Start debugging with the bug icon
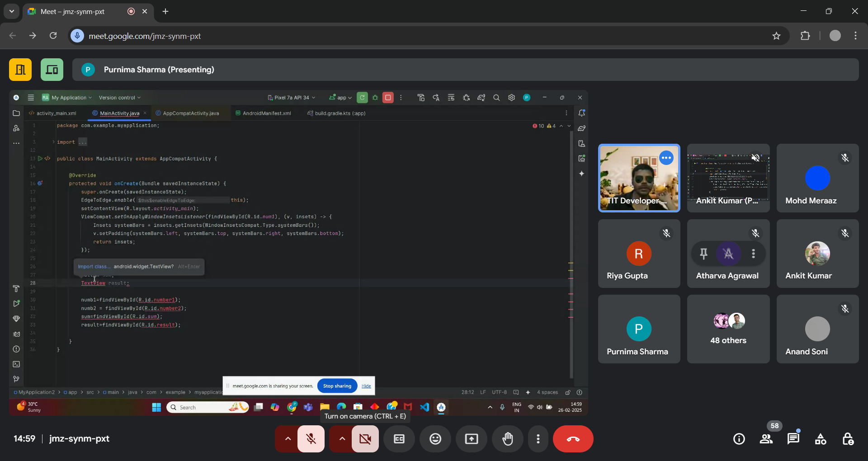 click(375, 97)
